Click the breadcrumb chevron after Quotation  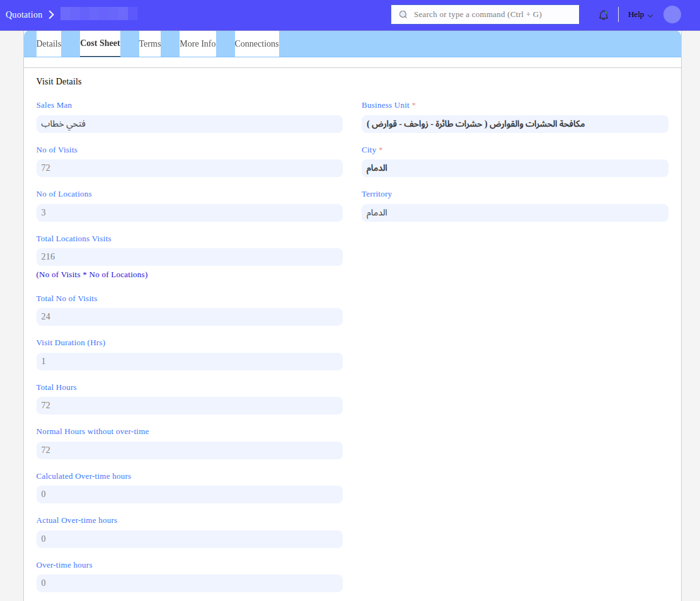52,14
